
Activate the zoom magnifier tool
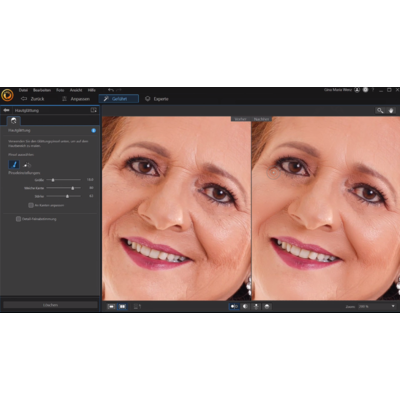click(380, 110)
